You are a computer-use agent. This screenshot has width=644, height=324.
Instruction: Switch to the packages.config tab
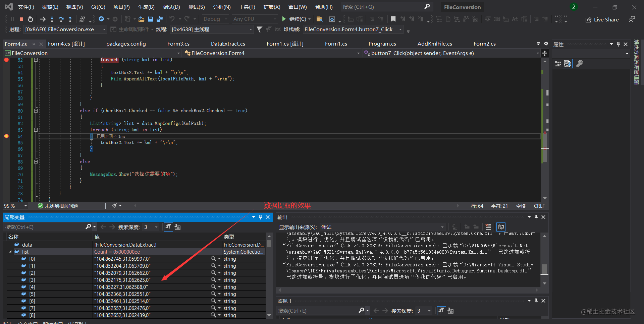[x=126, y=44]
